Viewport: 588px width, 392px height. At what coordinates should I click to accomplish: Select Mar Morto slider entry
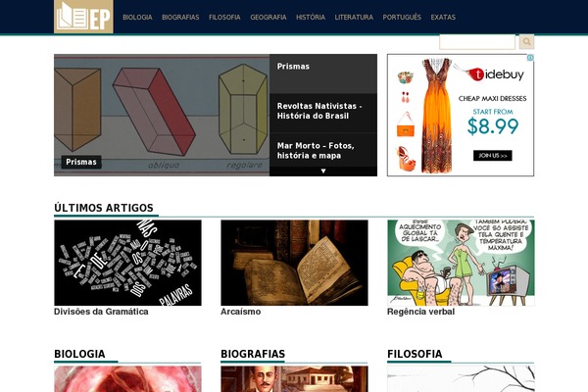tap(323, 150)
